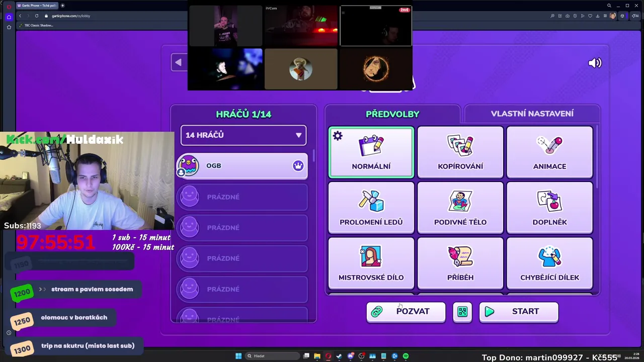Choose the Příběh game mode
The image size is (644, 362).
[x=460, y=263]
